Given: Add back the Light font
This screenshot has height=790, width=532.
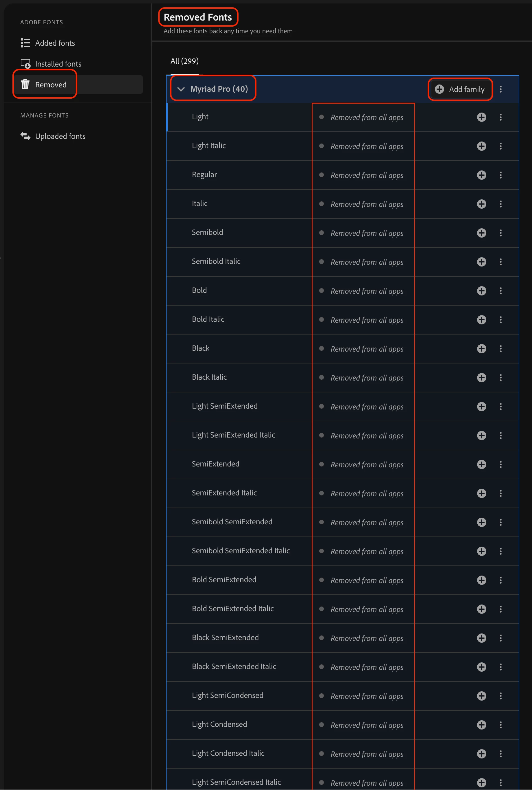Looking at the screenshot, I should [481, 117].
